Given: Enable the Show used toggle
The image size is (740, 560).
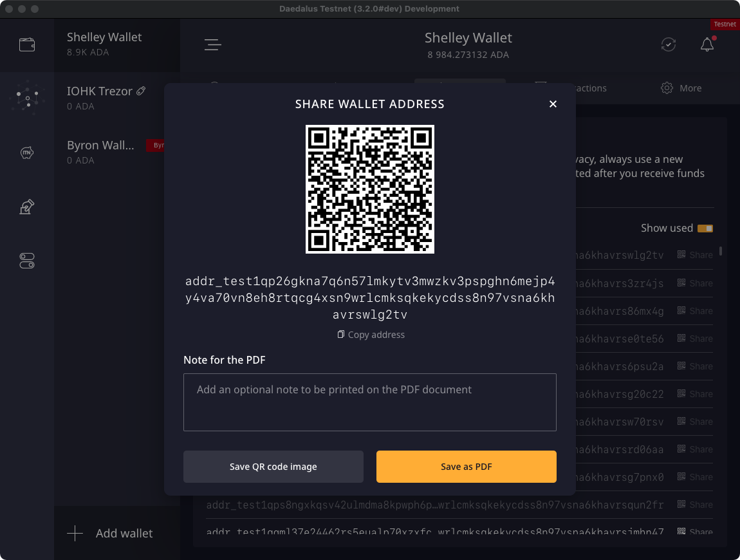Looking at the screenshot, I should [706, 228].
